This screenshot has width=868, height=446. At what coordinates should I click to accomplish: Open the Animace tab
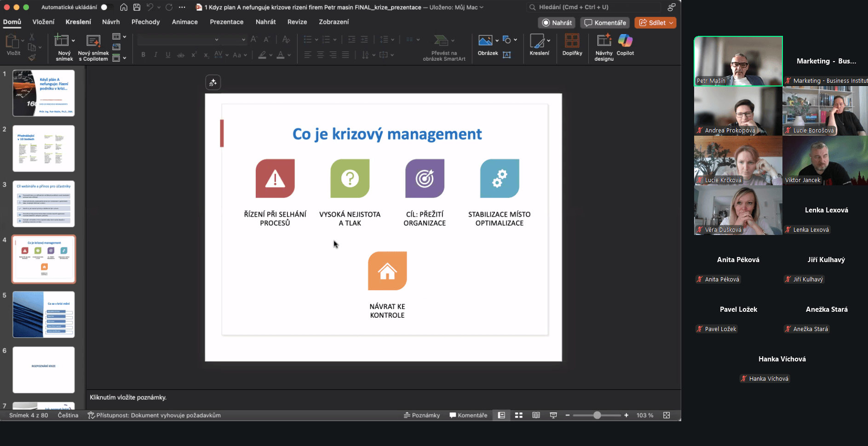(184, 22)
